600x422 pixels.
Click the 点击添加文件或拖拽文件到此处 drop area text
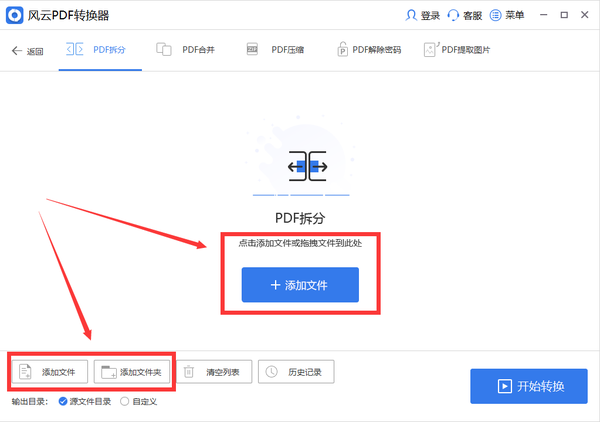click(300, 243)
